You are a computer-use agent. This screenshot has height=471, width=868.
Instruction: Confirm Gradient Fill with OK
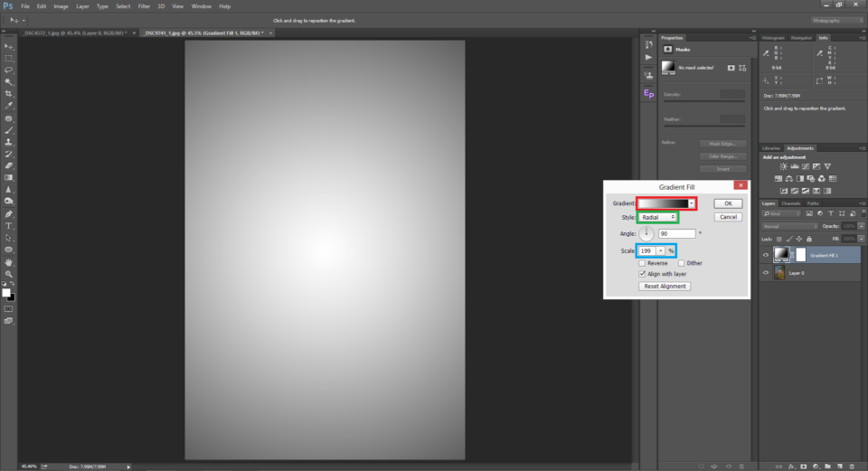coord(727,203)
